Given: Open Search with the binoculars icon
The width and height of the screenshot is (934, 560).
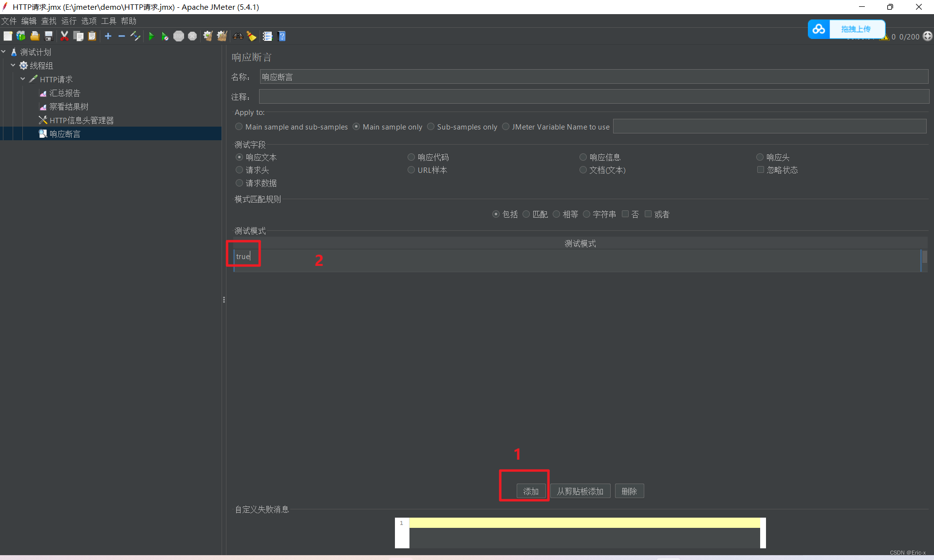Looking at the screenshot, I should tap(238, 36).
